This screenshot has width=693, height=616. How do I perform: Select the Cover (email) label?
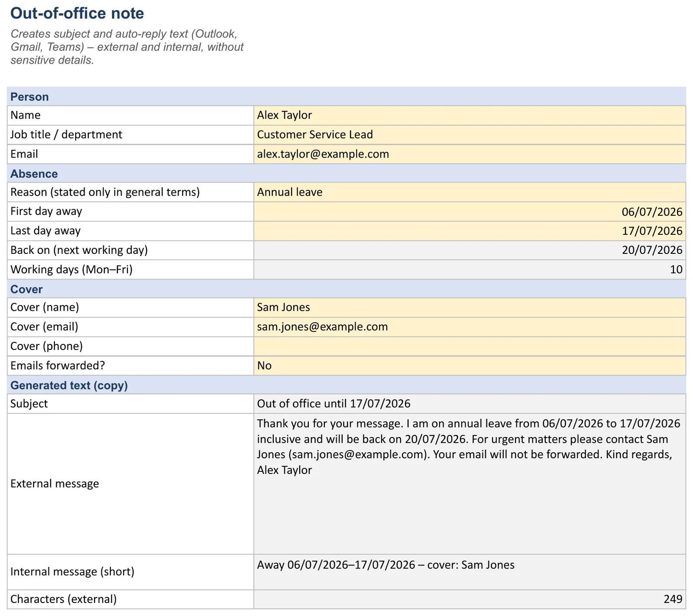[45, 327]
